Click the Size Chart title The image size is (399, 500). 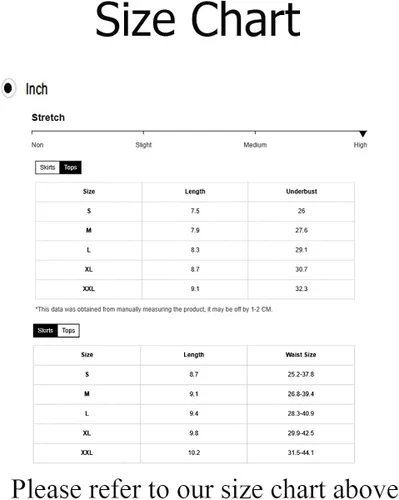(x=198, y=20)
